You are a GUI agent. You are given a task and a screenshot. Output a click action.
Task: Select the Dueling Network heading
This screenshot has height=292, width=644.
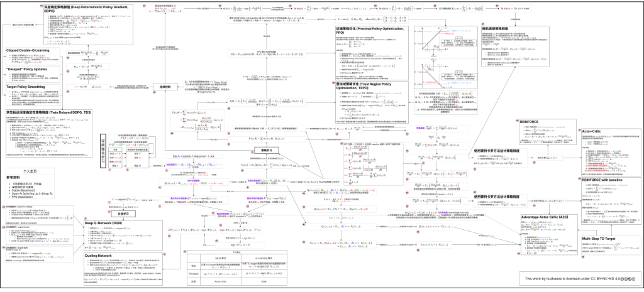coord(98,257)
